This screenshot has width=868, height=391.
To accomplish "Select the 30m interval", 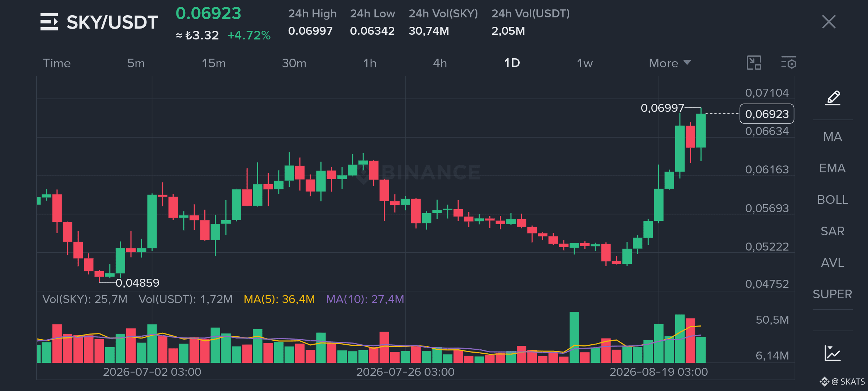I will [x=294, y=63].
